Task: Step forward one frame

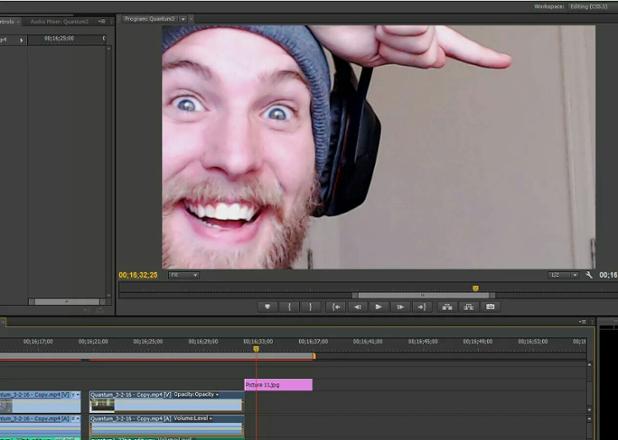Action: (400, 307)
